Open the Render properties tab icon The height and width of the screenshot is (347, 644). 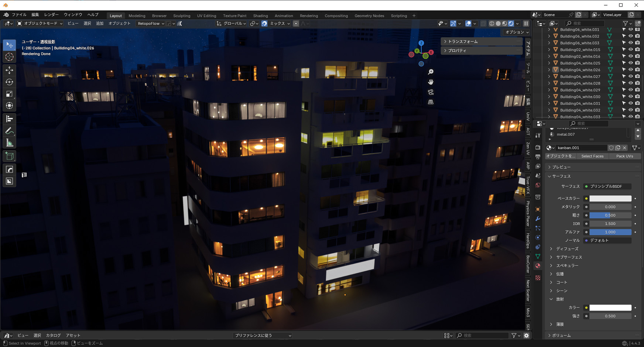[x=538, y=148]
